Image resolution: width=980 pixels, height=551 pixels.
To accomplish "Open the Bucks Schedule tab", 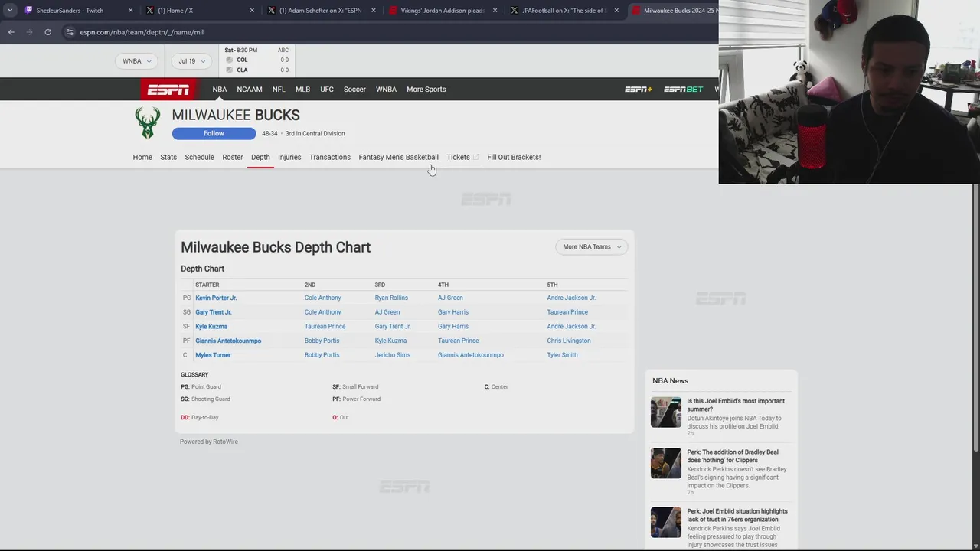I will (x=199, y=157).
